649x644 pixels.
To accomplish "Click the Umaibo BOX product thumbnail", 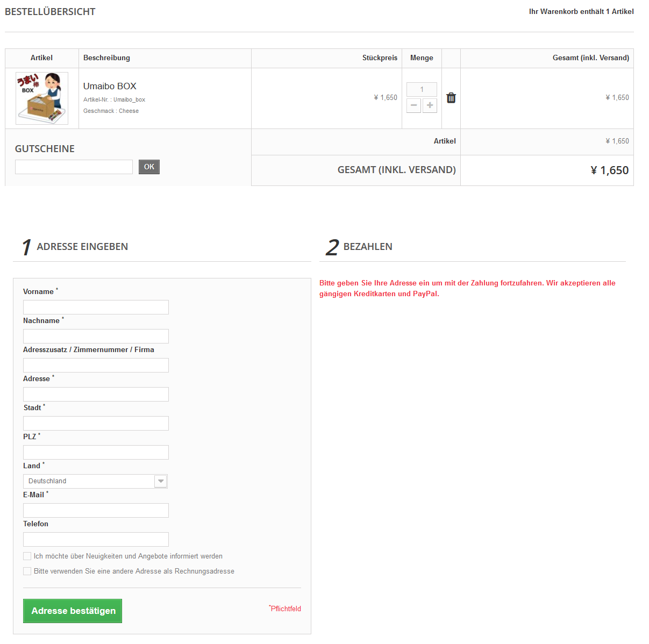I will (x=42, y=98).
